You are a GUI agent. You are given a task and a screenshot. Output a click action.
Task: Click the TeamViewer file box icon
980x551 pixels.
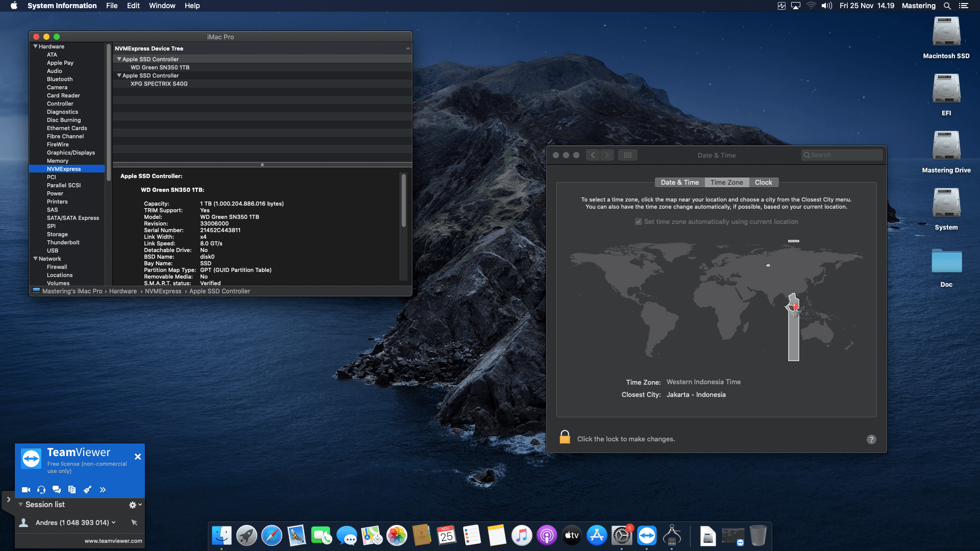pos(72,490)
